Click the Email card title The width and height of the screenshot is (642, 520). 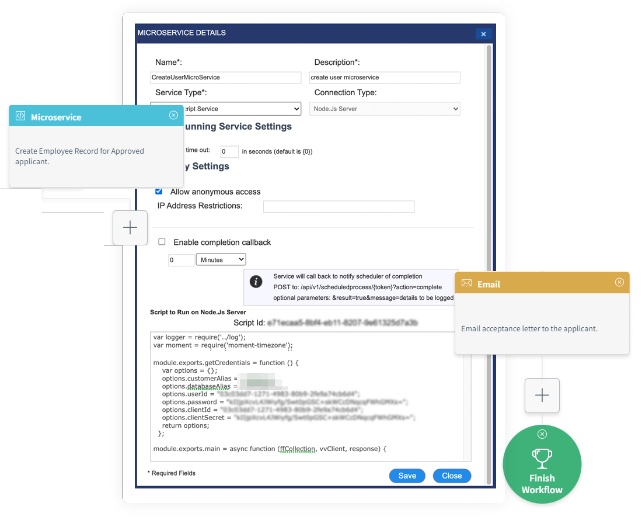pos(488,284)
